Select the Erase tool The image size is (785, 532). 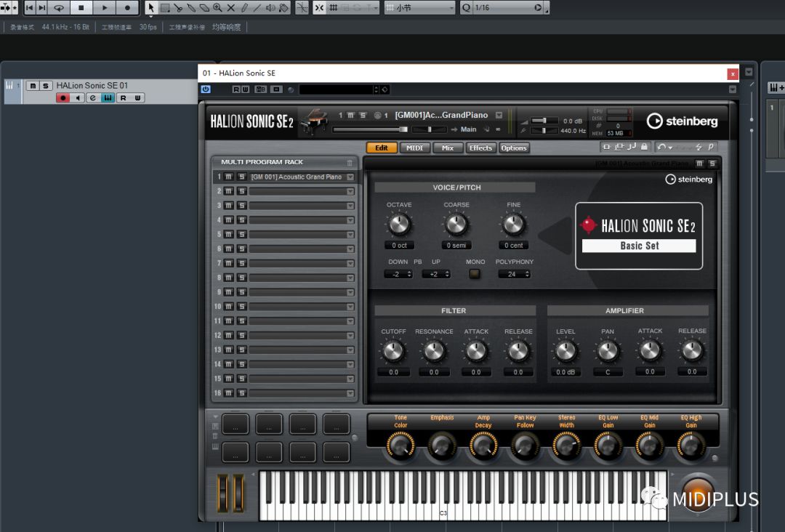click(204, 7)
